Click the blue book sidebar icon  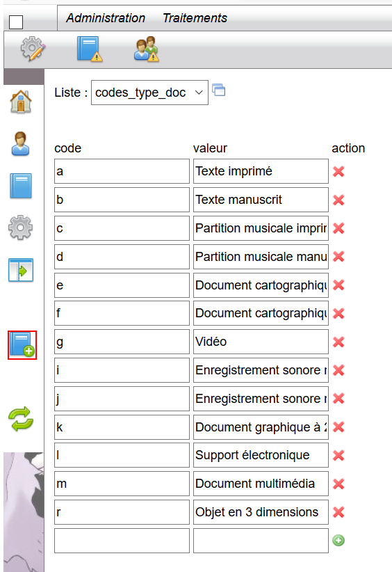pyautogui.click(x=21, y=186)
